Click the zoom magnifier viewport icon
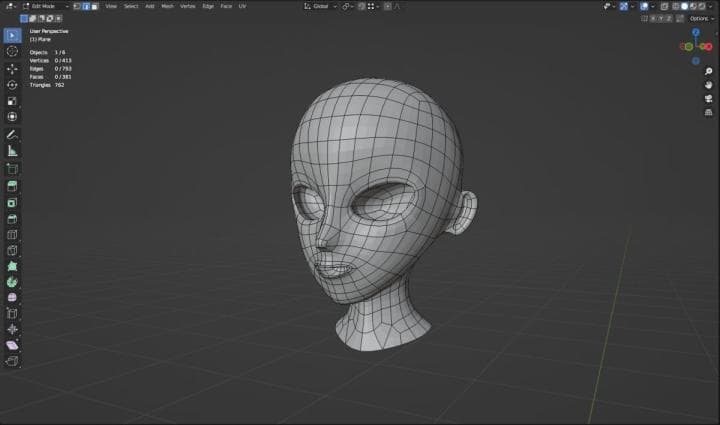This screenshot has height=425, width=720. tap(708, 72)
